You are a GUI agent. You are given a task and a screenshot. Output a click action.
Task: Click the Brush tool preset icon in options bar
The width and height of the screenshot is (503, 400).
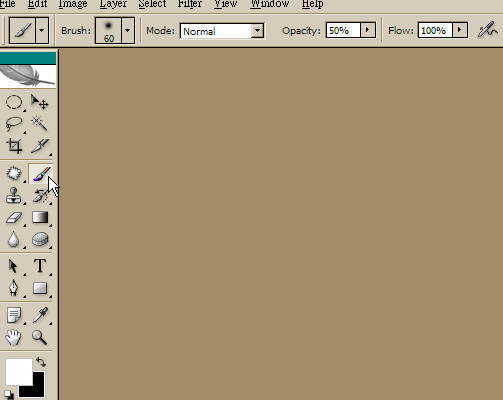(x=22, y=30)
